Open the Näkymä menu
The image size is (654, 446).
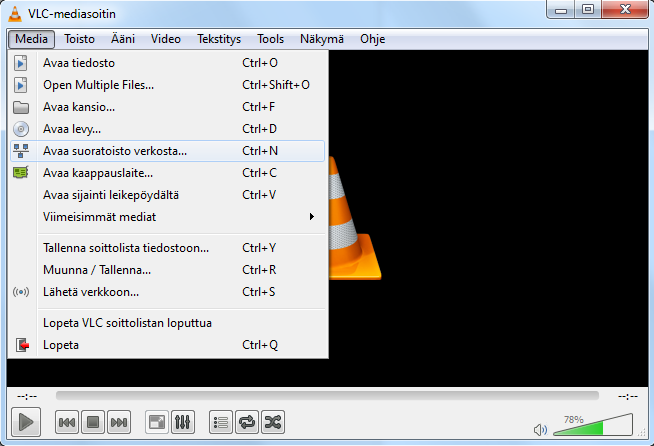tap(322, 39)
